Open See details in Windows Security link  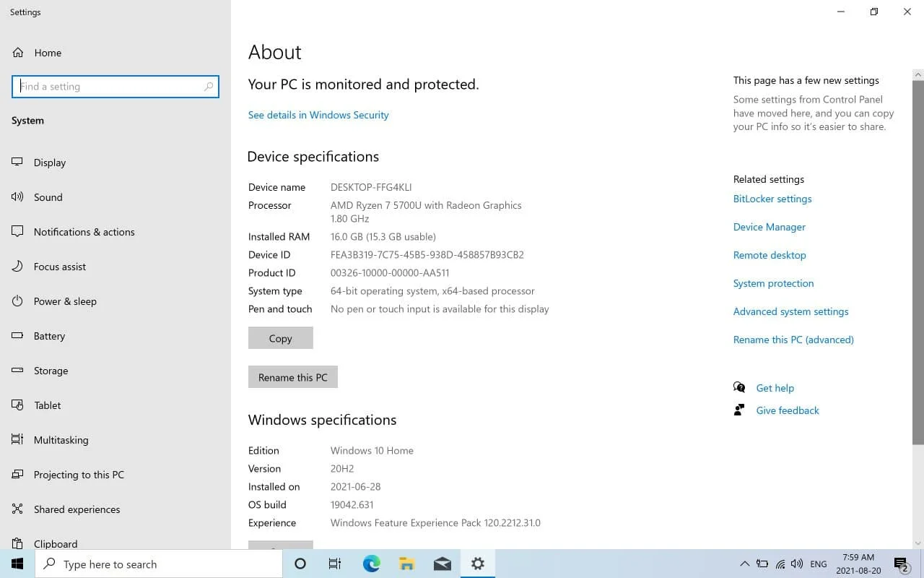(318, 115)
